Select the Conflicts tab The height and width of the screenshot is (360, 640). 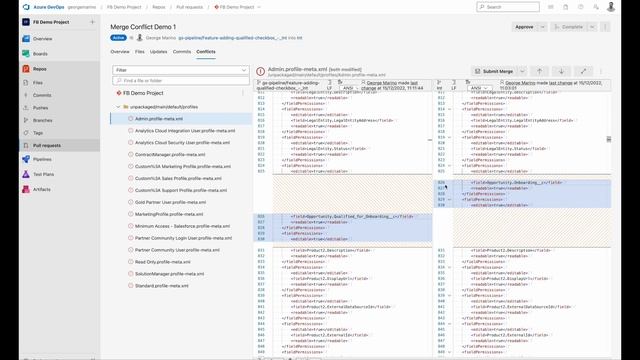[x=206, y=52]
